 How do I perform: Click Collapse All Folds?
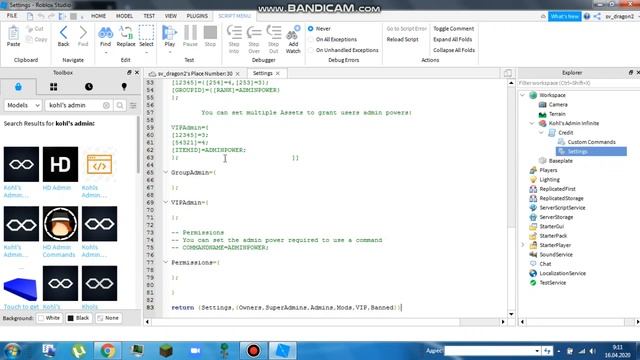point(454,50)
